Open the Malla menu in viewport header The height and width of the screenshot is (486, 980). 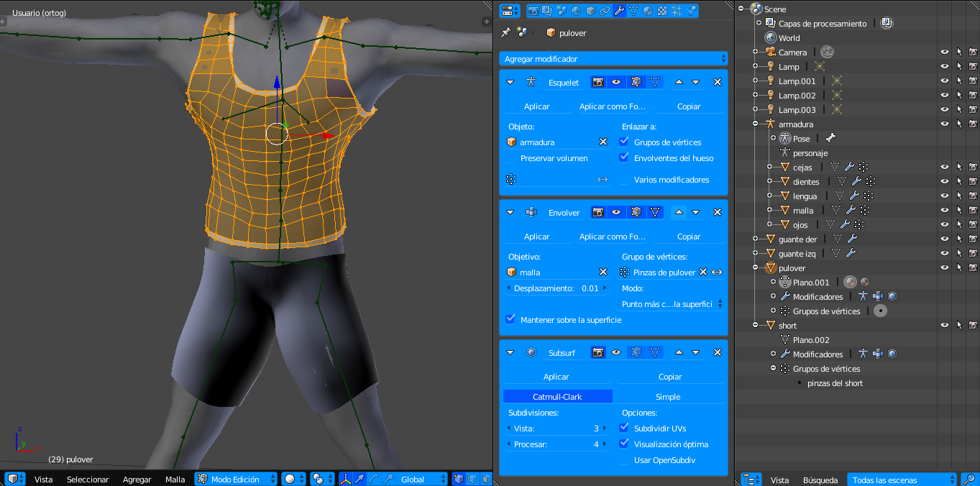click(x=175, y=479)
